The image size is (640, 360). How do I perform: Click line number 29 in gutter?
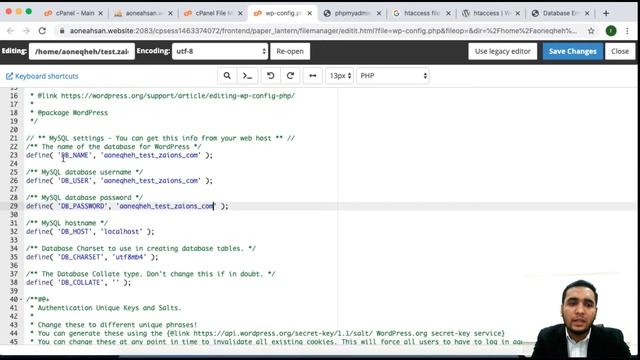pyautogui.click(x=14, y=206)
